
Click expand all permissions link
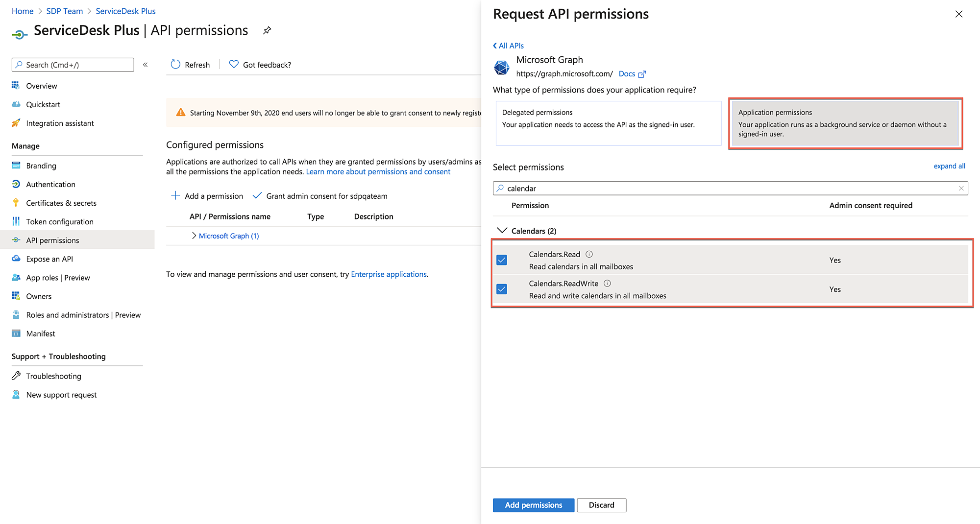click(x=949, y=166)
